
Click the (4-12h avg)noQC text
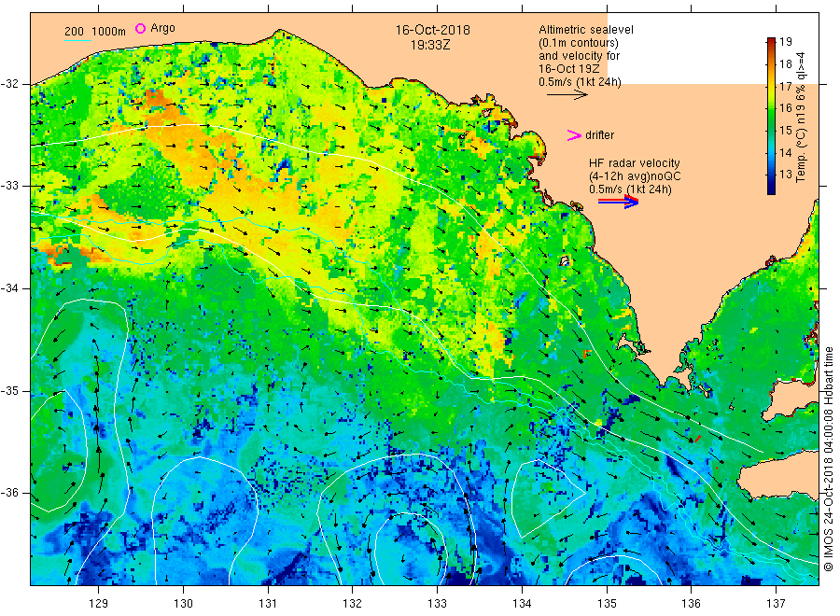(635, 176)
